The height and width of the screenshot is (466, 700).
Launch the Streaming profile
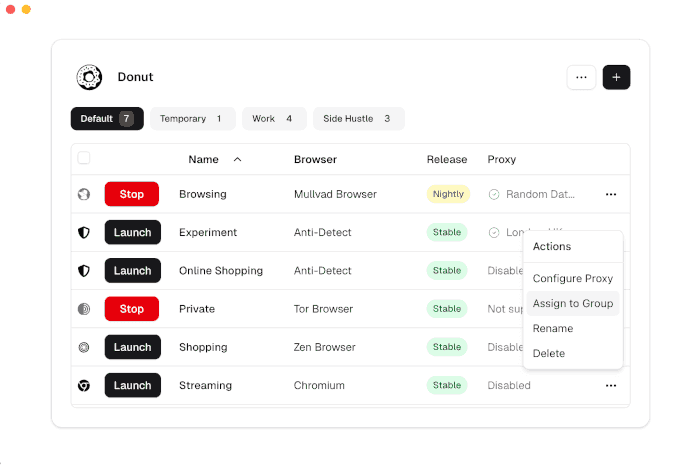[133, 385]
